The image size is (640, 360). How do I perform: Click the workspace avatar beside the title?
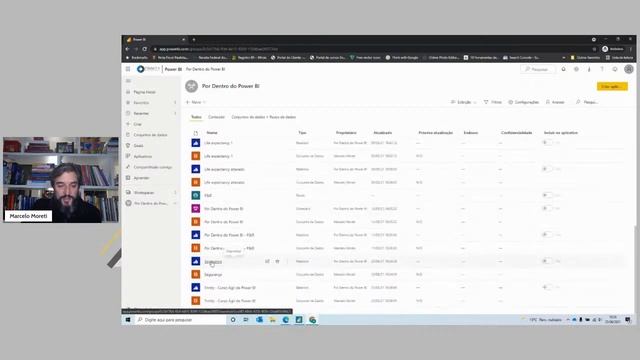coord(191,86)
